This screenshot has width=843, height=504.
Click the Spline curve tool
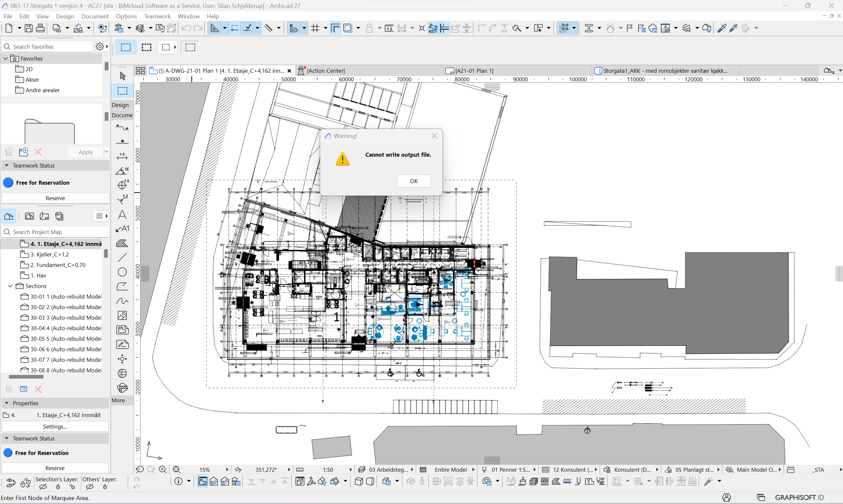click(122, 301)
